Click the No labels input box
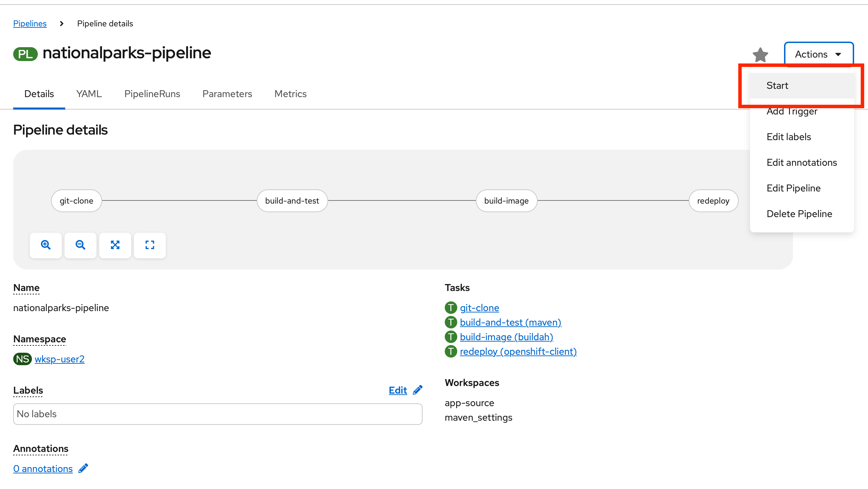This screenshot has height=489, width=868. pos(218,414)
